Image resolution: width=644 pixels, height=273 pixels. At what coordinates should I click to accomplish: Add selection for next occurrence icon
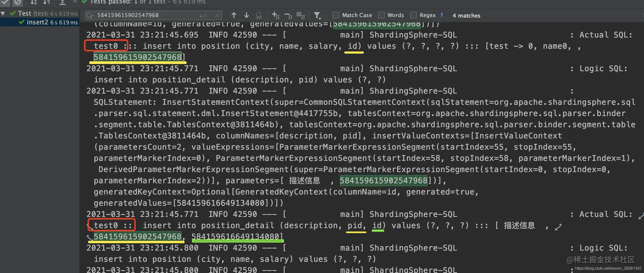(x=275, y=15)
